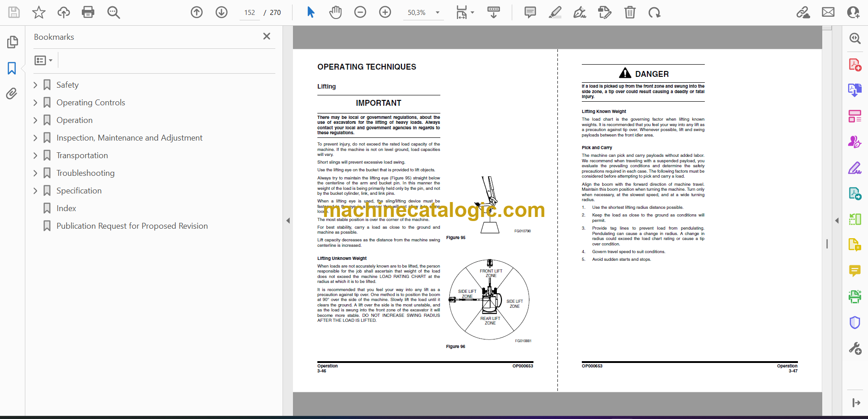Viewport: 868px width, 419px height.
Task: Go to previous page arrow
Action: (x=197, y=12)
